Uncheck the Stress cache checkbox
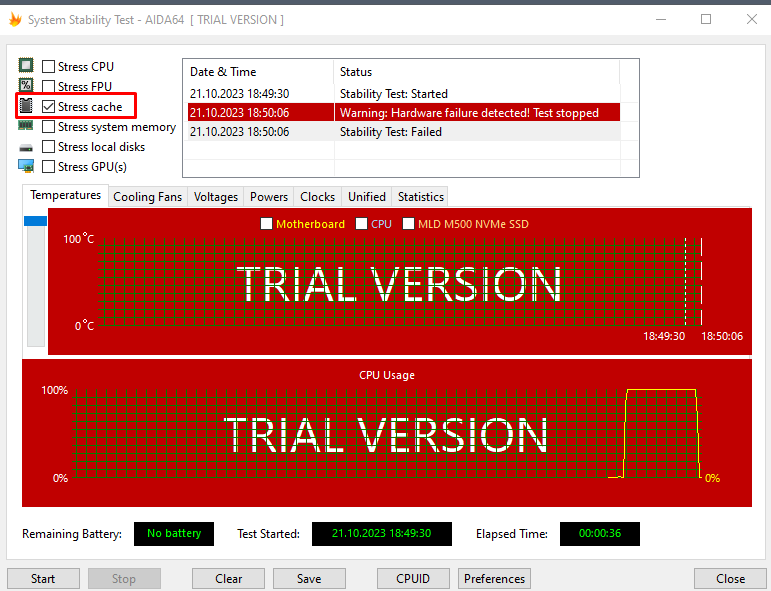Image resolution: width=771 pixels, height=591 pixels. 48,107
